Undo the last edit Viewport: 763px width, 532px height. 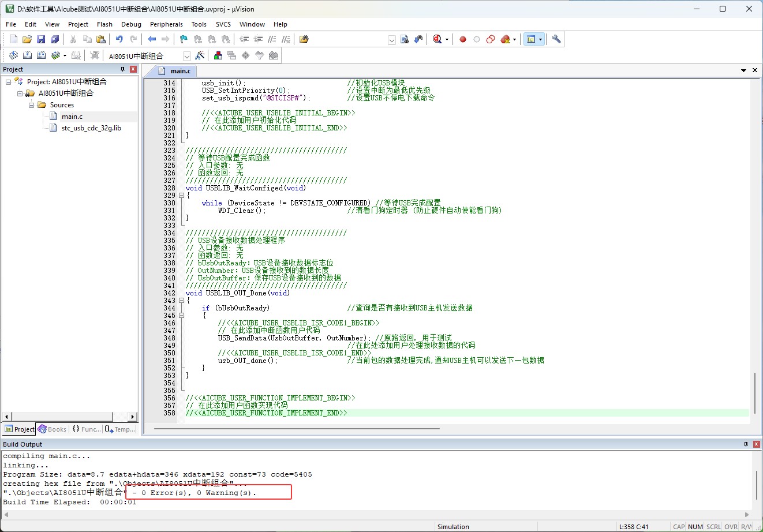[x=119, y=39]
